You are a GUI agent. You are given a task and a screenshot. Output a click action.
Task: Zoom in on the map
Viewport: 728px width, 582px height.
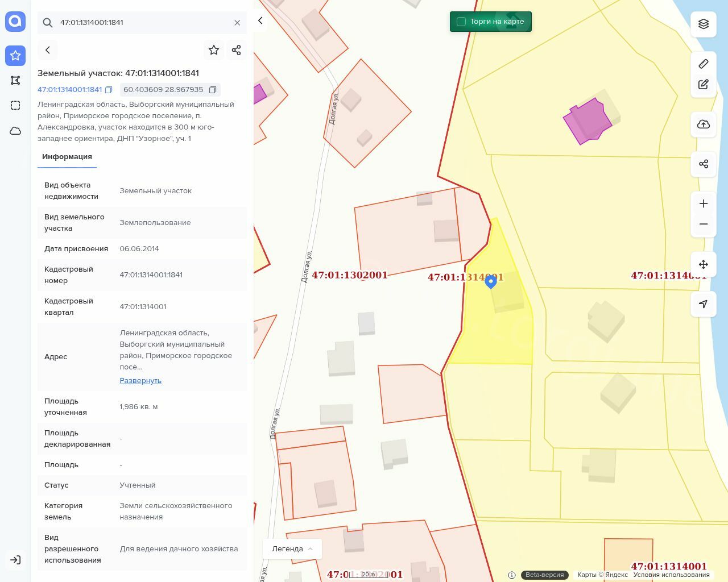point(704,203)
